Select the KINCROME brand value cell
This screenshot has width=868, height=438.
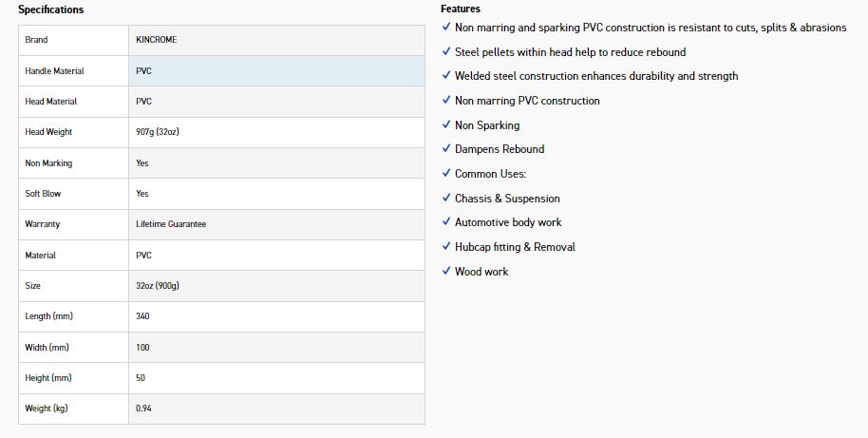click(x=276, y=40)
